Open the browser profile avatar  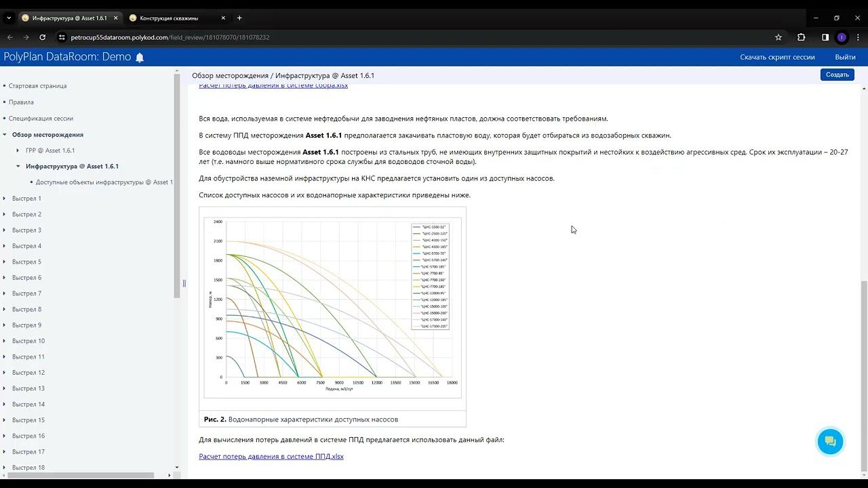[842, 37]
